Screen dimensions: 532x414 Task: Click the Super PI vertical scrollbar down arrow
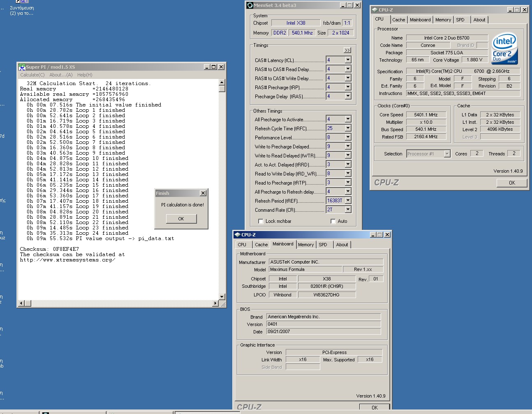click(222, 297)
